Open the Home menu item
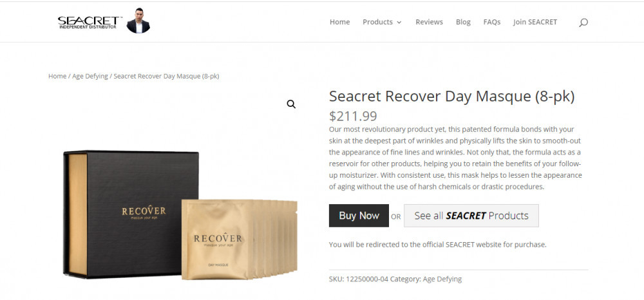This screenshot has height=300, width=644. 339,22
